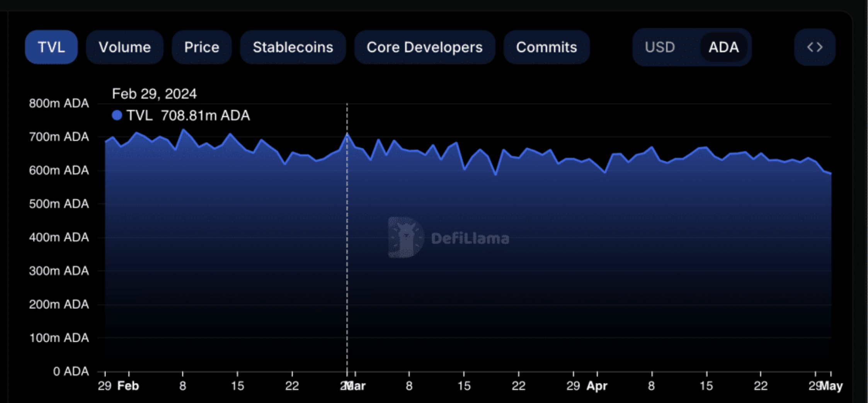Click the blue TVL legend dot
The width and height of the screenshot is (868, 403).
[117, 115]
